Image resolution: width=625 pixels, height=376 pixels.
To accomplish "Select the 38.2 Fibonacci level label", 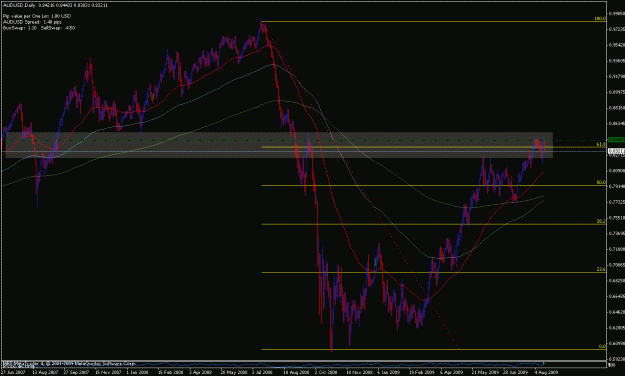I will click(x=601, y=221).
